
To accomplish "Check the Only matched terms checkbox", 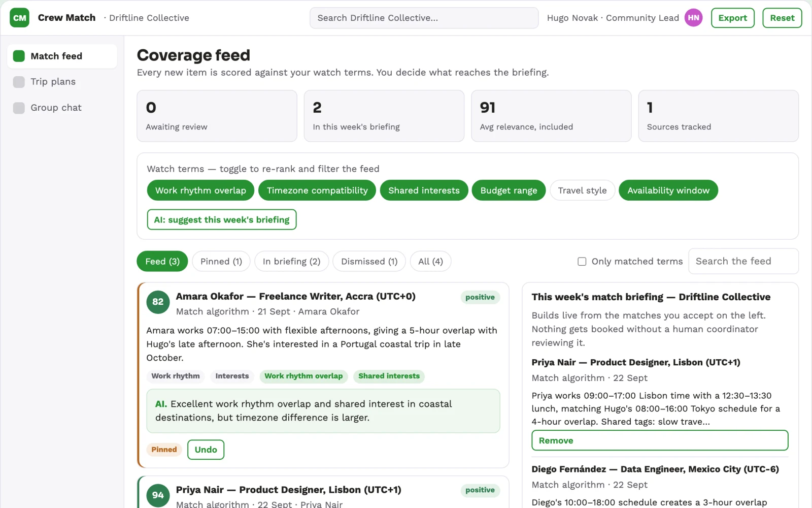I will coord(582,262).
